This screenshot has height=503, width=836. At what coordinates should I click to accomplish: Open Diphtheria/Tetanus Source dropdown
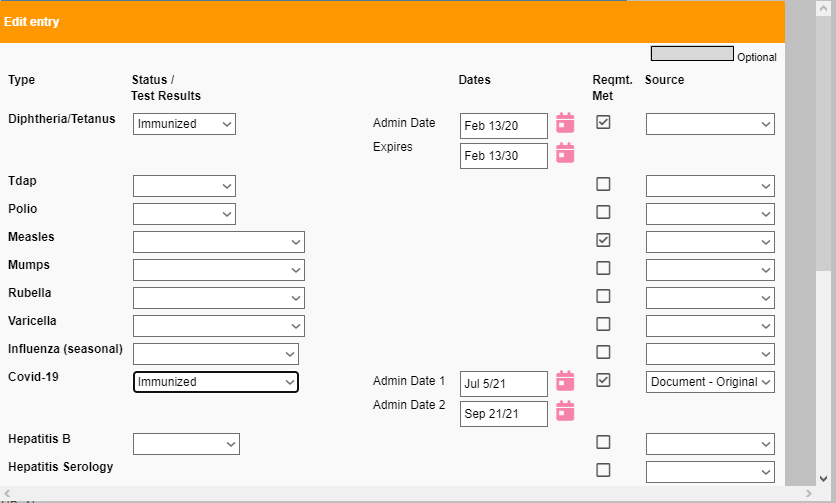click(710, 124)
